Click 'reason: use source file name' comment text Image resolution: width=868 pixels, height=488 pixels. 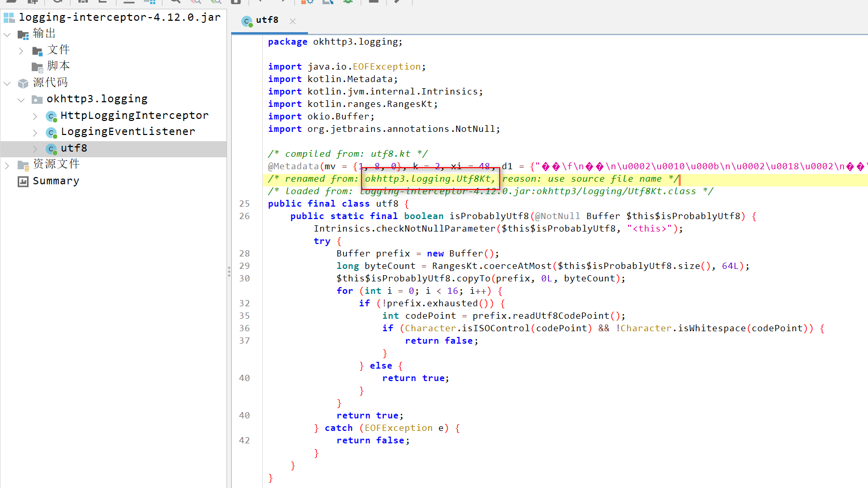[582, 179]
